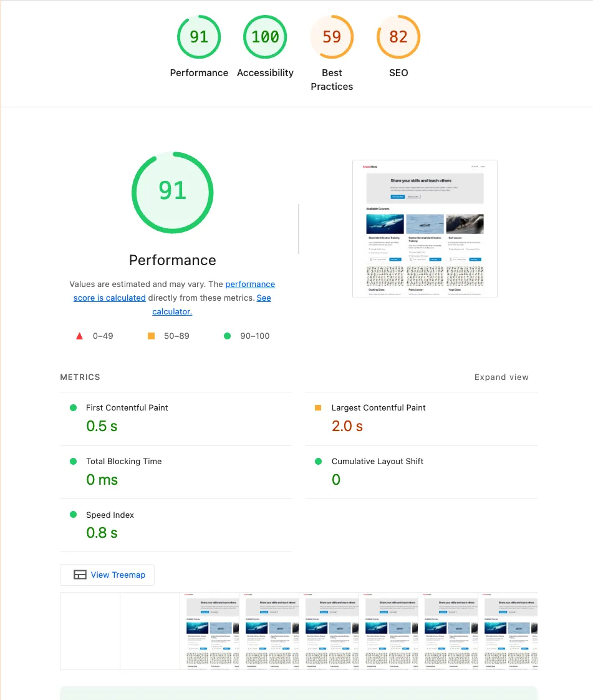Click the green First Contentful Paint status dot
Image resolution: width=593 pixels, height=700 pixels.
click(73, 407)
